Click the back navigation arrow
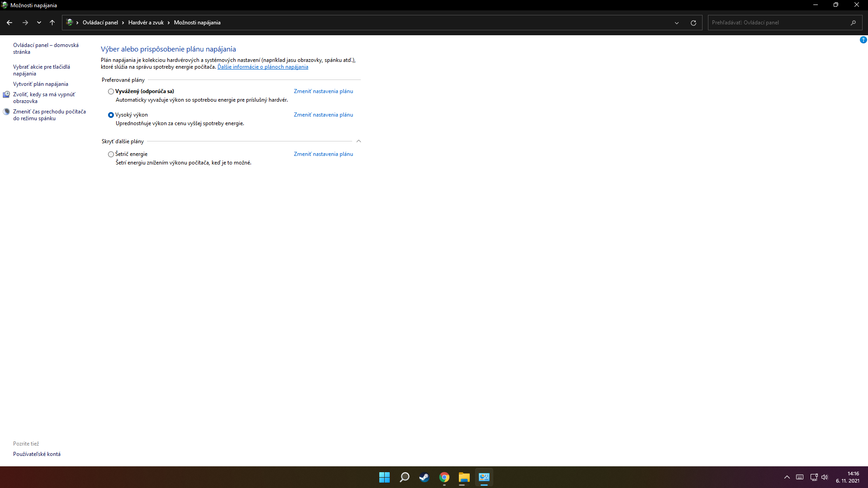The height and width of the screenshot is (488, 868). click(x=9, y=23)
